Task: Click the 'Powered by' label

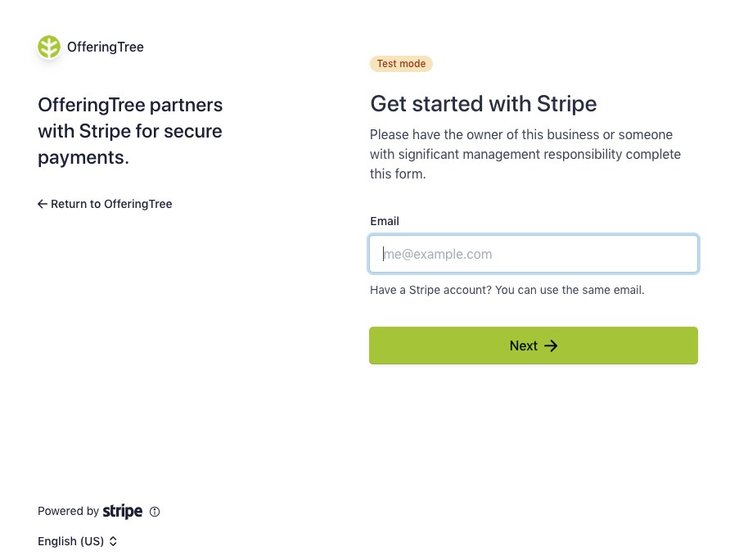Action: tap(69, 512)
